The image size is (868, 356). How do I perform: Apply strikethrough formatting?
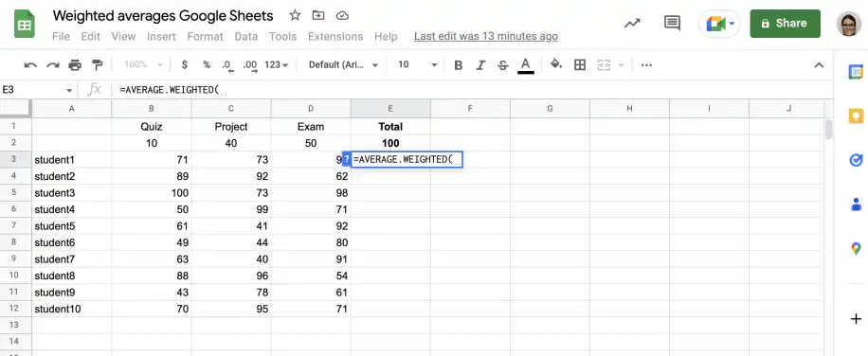[x=502, y=65]
